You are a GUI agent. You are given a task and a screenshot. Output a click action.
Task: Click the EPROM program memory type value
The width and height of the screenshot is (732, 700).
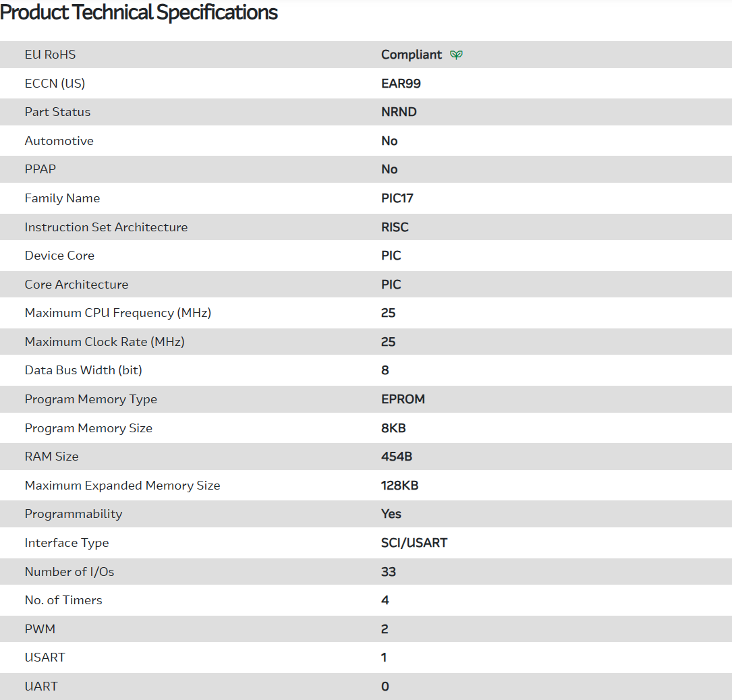(x=403, y=399)
